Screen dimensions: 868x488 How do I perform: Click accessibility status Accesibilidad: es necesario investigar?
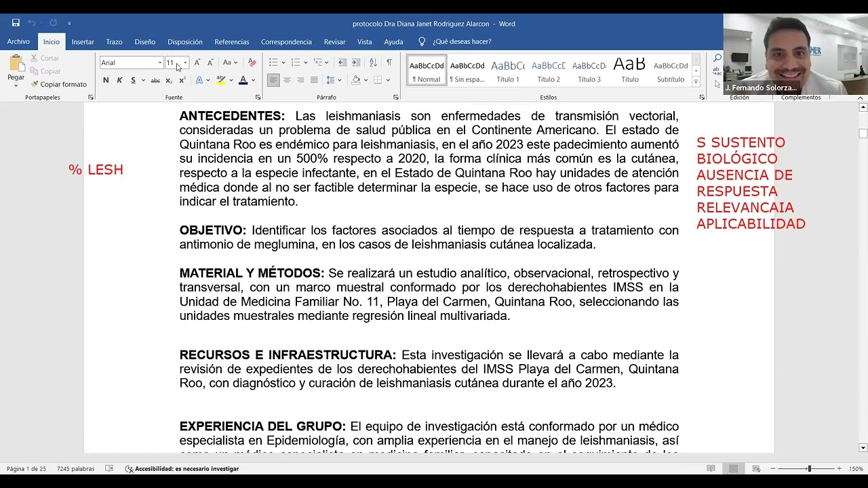(182, 468)
